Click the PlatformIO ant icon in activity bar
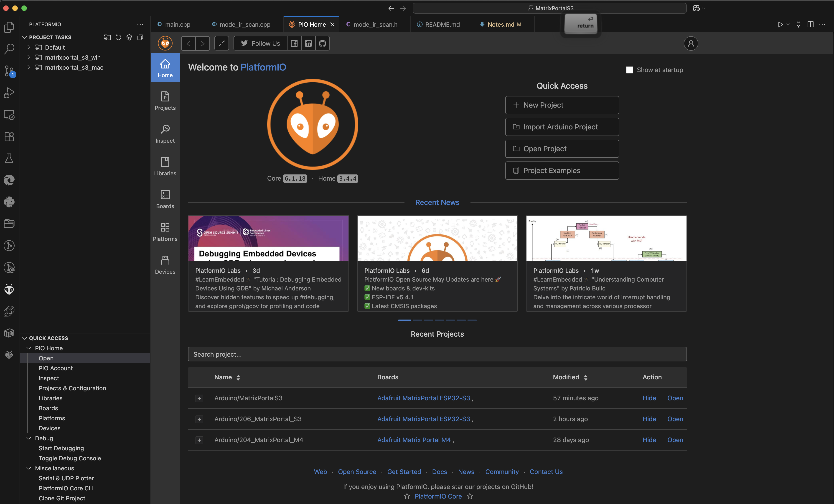This screenshot has height=504, width=834. [x=9, y=289]
